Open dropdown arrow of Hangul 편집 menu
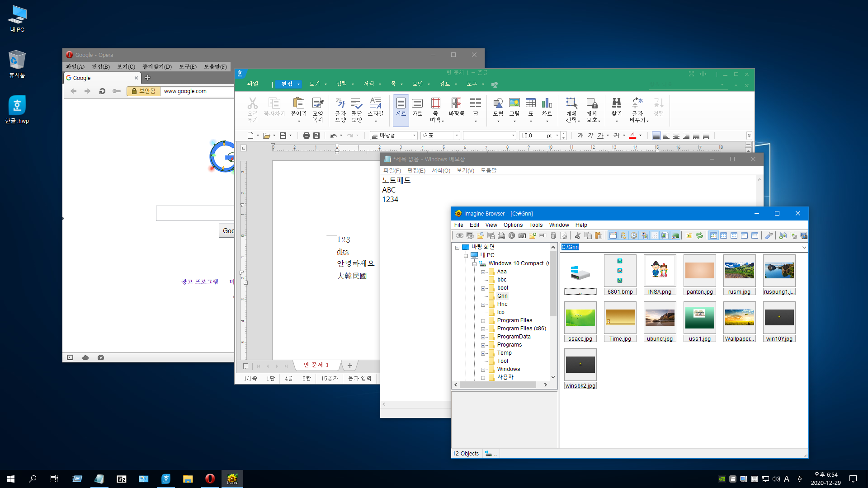868x488 pixels. [298, 84]
